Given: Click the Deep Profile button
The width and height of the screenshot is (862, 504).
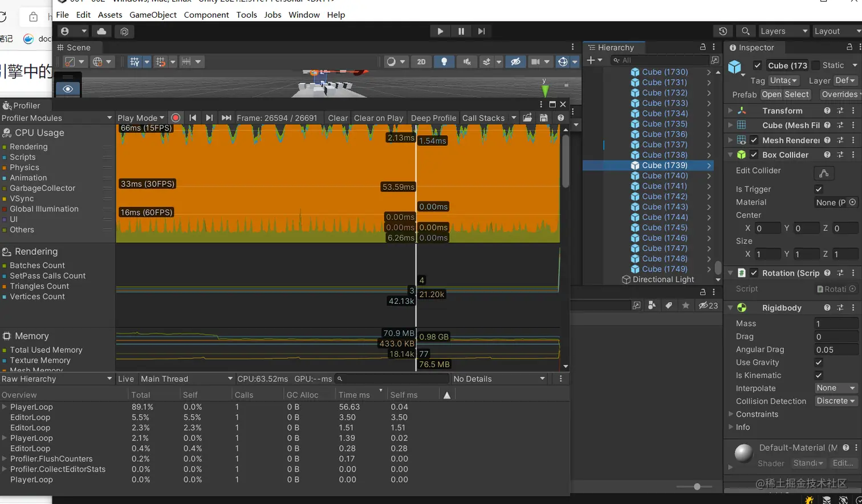Looking at the screenshot, I should click(433, 118).
